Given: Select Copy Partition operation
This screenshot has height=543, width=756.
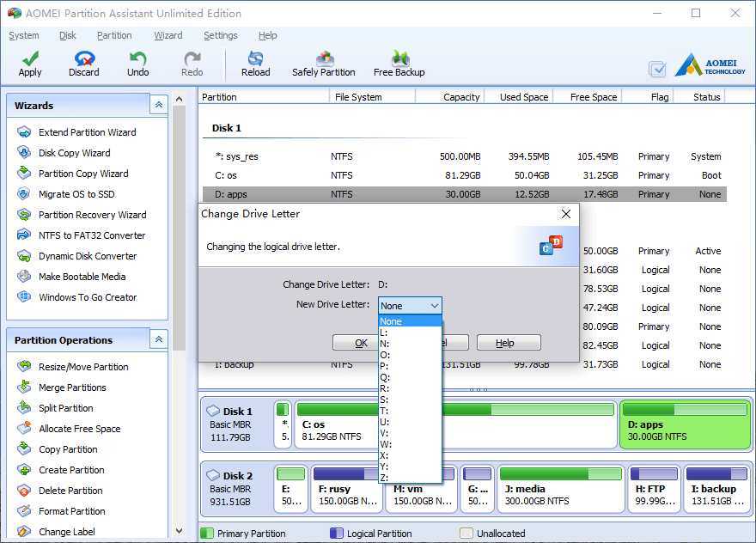Looking at the screenshot, I should click(x=68, y=449).
